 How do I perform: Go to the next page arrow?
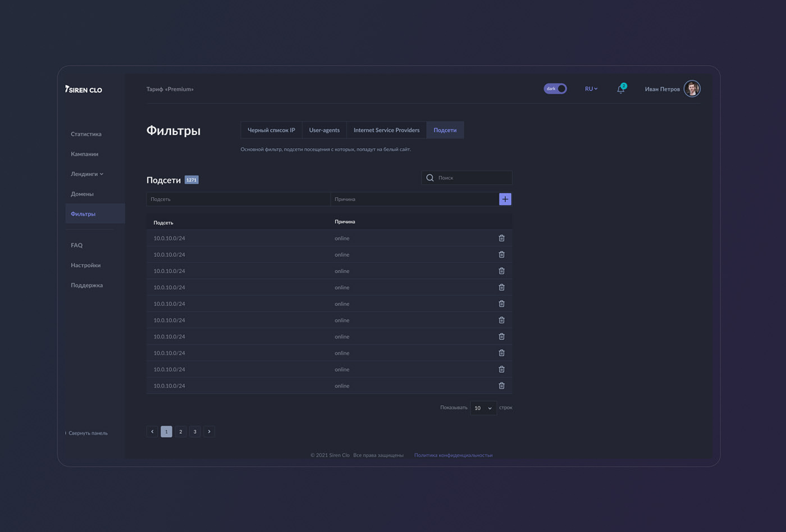[209, 432]
